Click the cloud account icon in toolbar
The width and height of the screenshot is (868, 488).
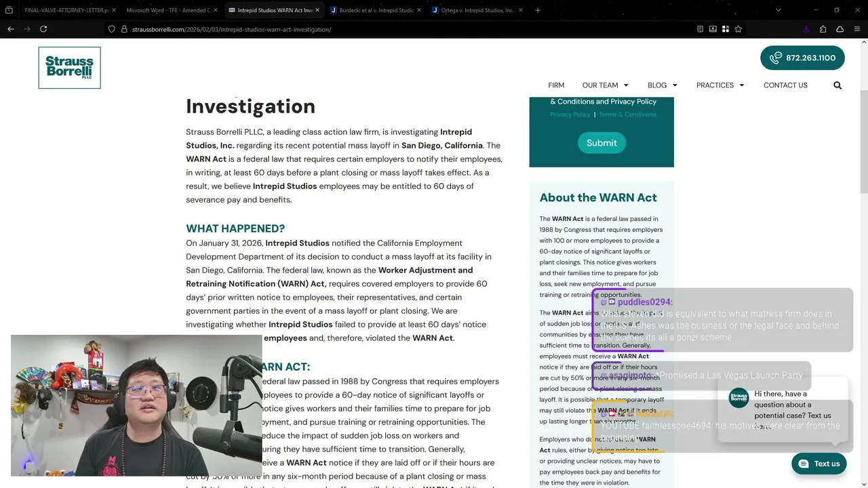[840, 29]
